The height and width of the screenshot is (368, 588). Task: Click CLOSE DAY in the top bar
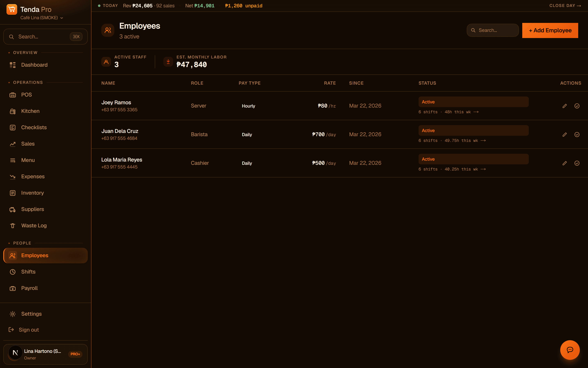565,6
